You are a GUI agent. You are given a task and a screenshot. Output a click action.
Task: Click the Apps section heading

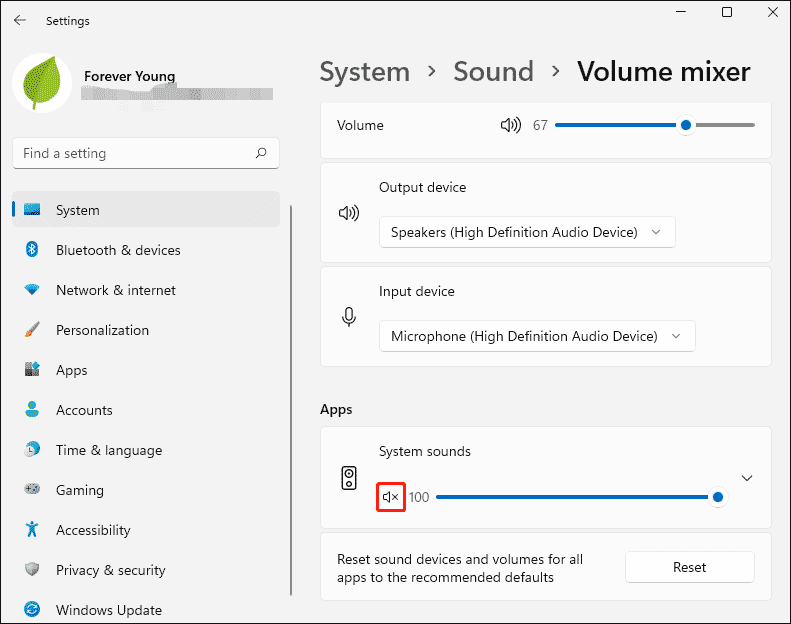(336, 410)
